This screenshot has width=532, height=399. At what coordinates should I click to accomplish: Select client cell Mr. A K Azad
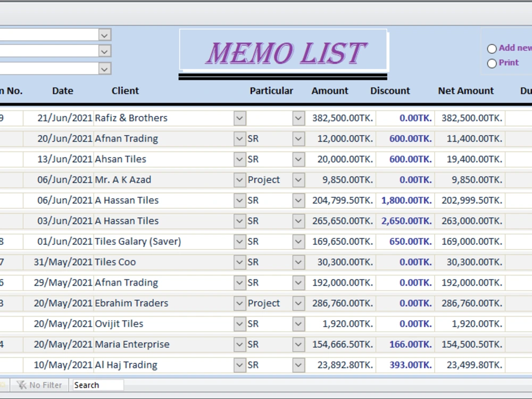tap(163, 180)
